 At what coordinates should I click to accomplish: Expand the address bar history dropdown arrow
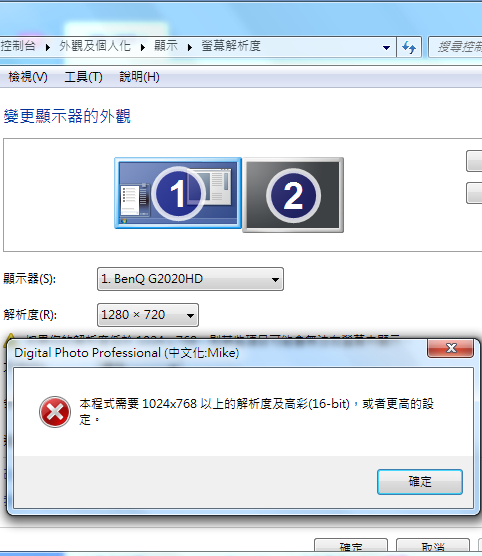pyautogui.click(x=387, y=47)
